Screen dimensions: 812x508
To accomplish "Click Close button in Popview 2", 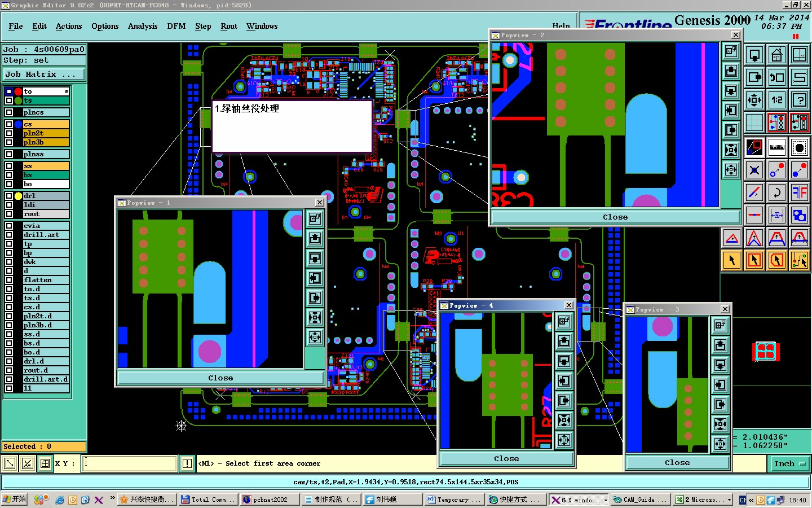I will point(615,217).
